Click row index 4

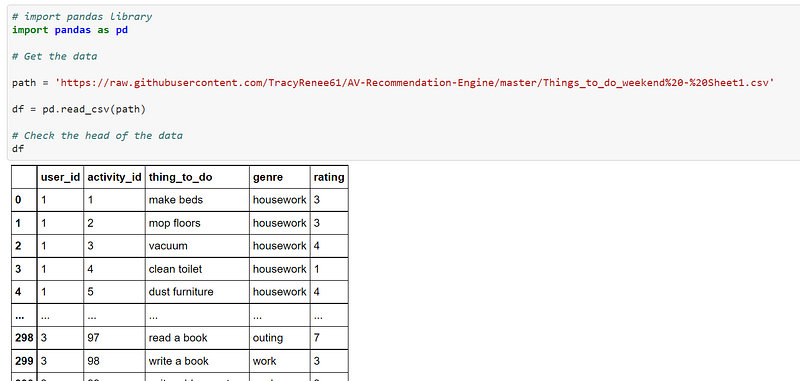click(24, 292)
